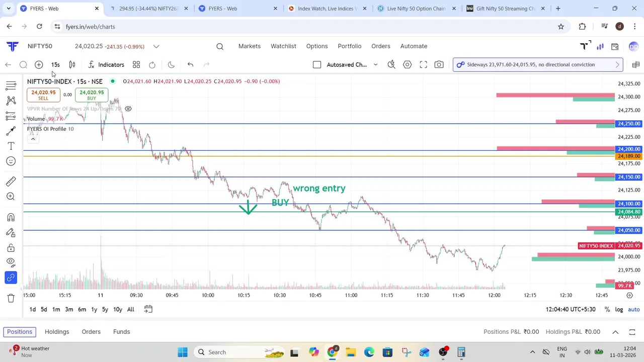This screenshot has height=362, width=644.
Task: Take a chart snapshot with camera icon
Action: tap(439, 64)
